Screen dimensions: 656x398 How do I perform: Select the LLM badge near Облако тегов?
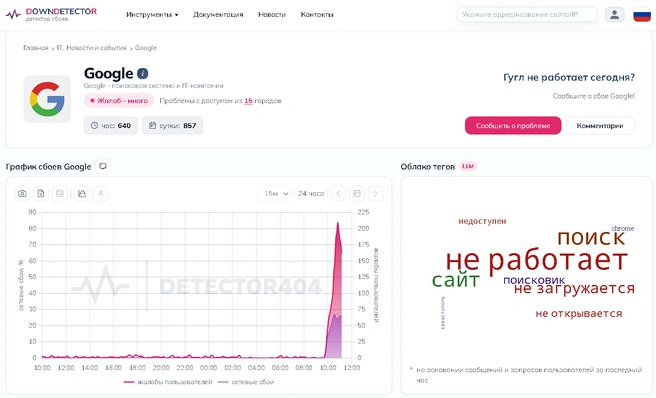point(468,166)
